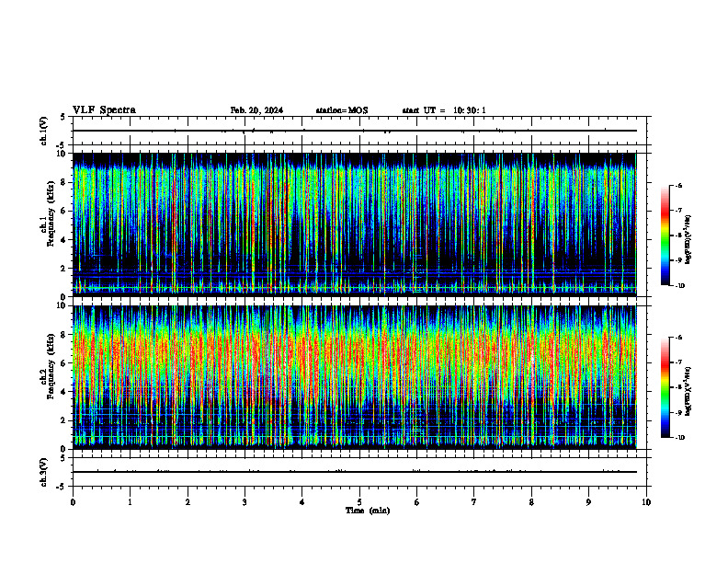728x563 pixels.
Task: Click the ch.2 spectrogram panel
Action: click(355, 377)
